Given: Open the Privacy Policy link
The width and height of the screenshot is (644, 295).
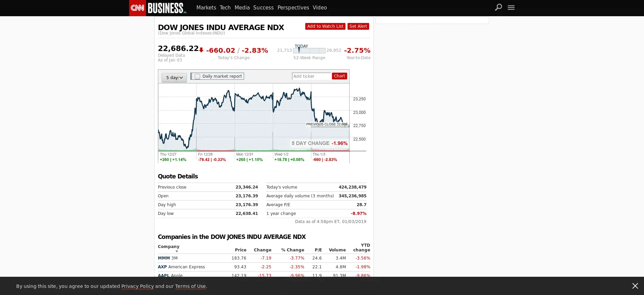Looking at the screenshot, I should [138, 286].
